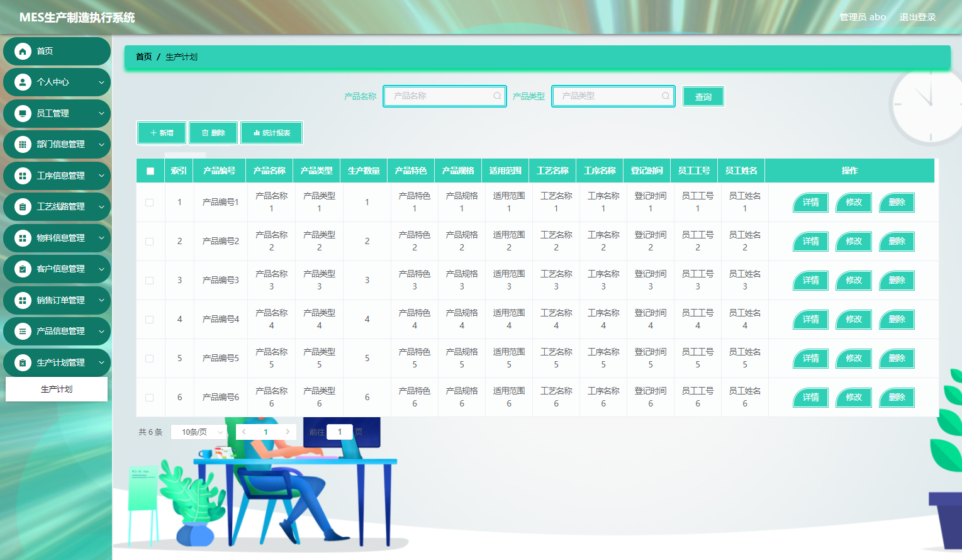The image size is (962, 560).
Task: Click 退出登录 to log out
Action: [917, 18]
